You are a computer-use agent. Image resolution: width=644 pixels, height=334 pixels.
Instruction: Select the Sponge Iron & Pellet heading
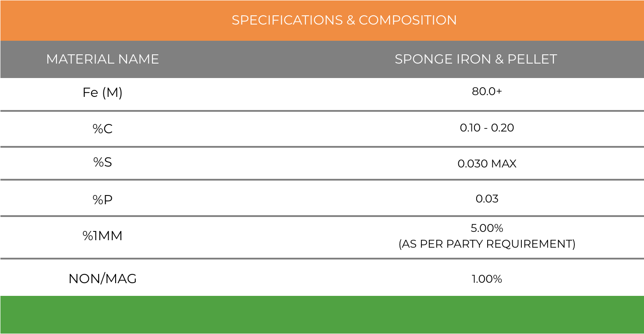(476, 59)
